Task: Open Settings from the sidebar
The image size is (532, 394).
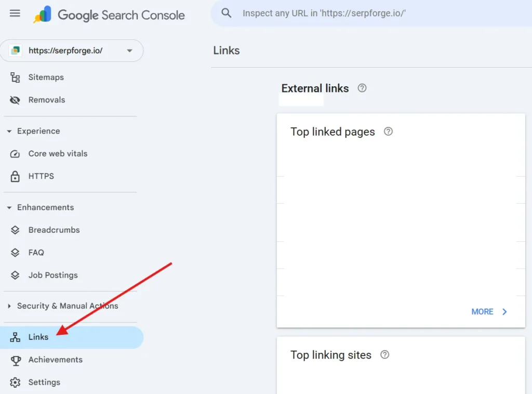Action: pos(44,382)
